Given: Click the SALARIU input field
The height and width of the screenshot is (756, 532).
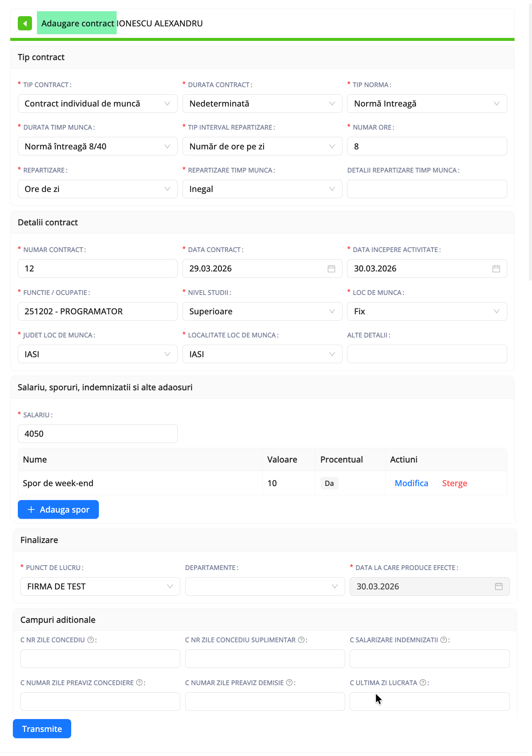Looking at the screenshot, I should point(98,433).
